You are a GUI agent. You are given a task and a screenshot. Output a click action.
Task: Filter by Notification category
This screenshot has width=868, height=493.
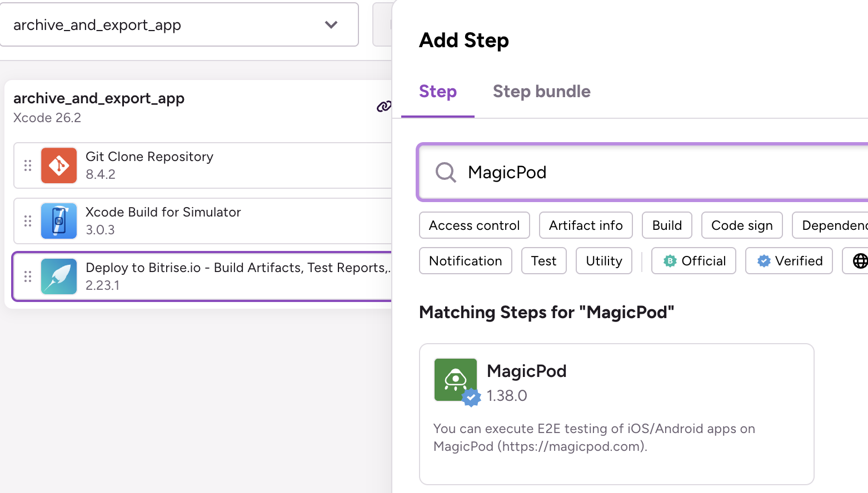[466, 261]
